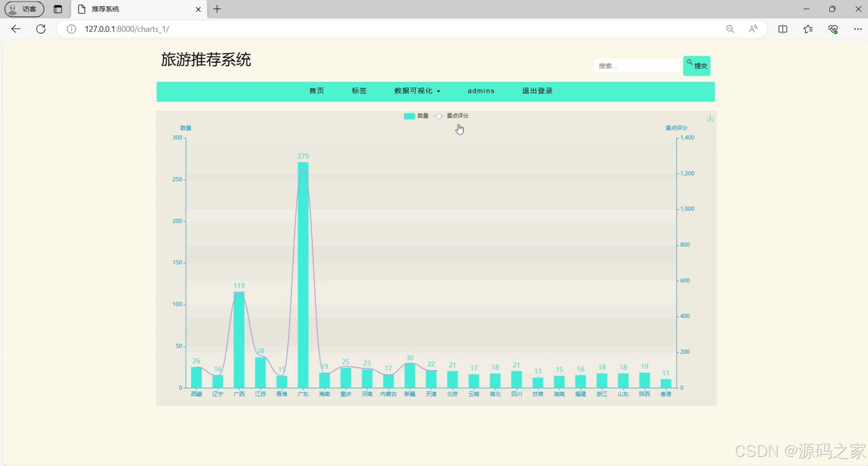Image resolution: width=868 pixels, height=466 pixels.
Task: Open browser settings and more menu
Action: pos(858,29)
